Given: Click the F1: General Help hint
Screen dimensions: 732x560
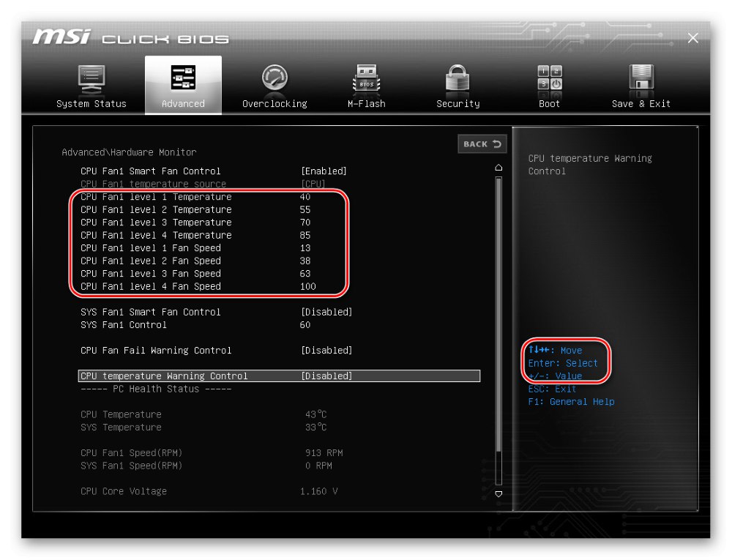Looking at the screenshot, I should (x=571, y=402).
